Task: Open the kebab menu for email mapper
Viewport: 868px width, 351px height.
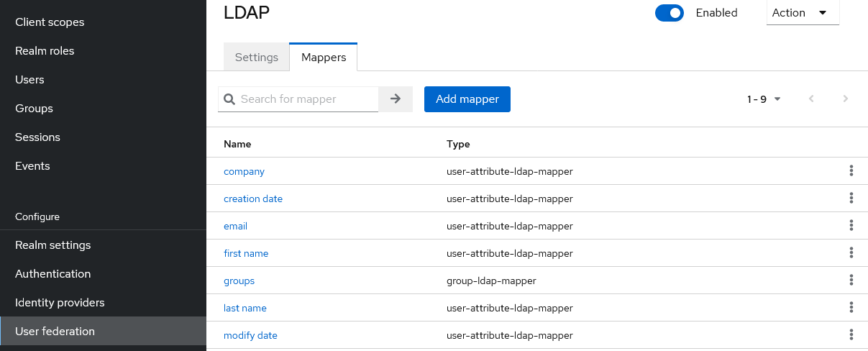Action: pos(851,226)
